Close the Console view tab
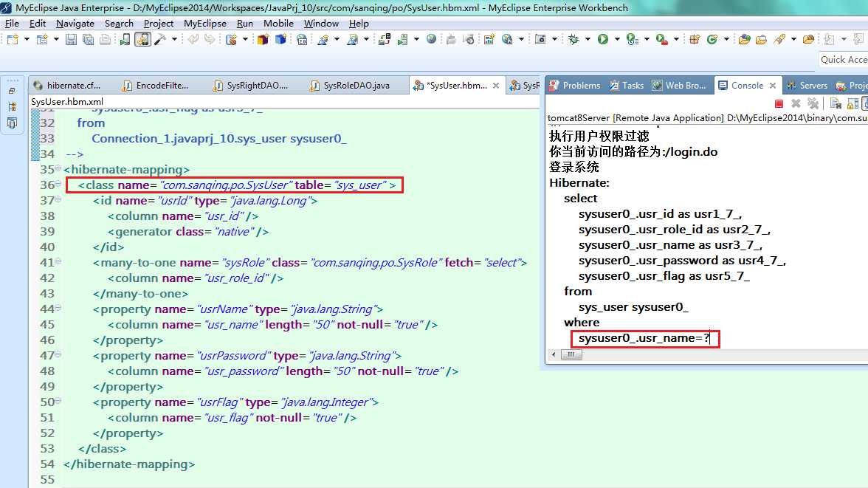 point(772,86)
